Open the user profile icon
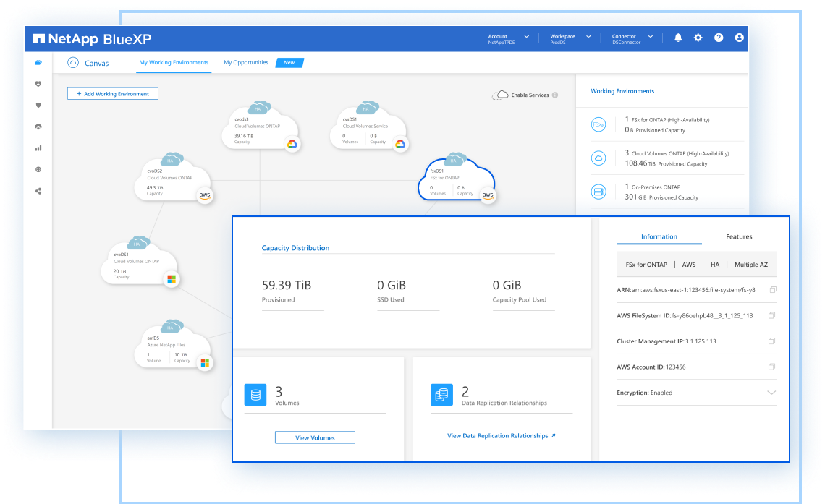This screenshot has height=504, width=825. [739, 38]
